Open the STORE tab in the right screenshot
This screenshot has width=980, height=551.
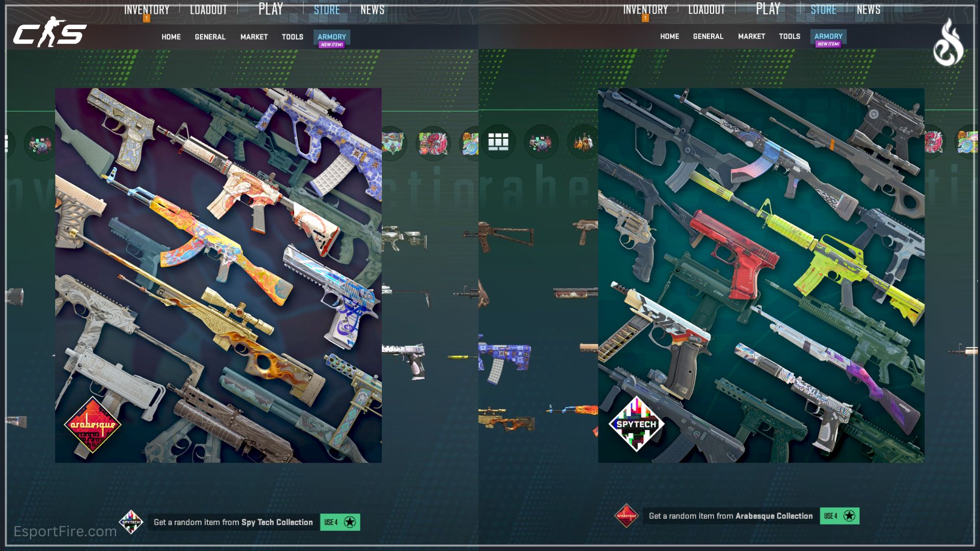(823, 9)
